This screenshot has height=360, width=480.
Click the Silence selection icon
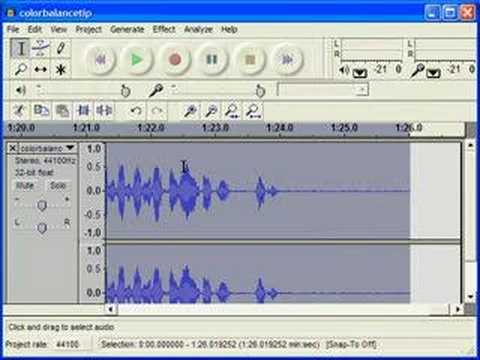click(104, 111)
